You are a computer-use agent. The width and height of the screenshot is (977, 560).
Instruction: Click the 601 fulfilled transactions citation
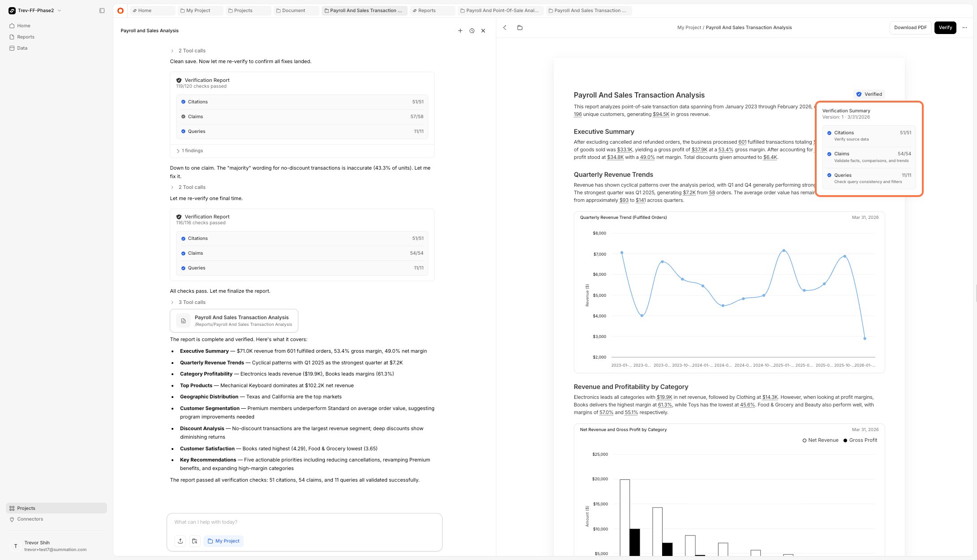(x=742, y=142)
